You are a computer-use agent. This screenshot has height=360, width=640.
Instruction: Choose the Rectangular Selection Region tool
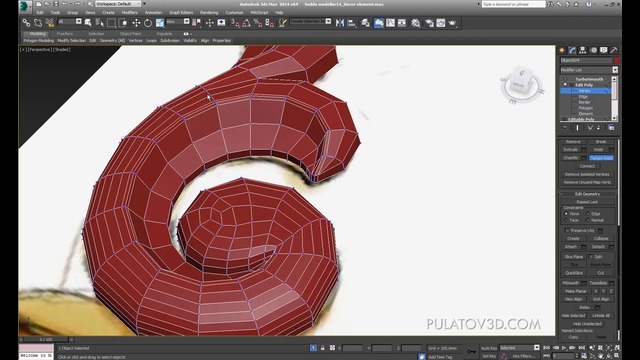(111, 23)
